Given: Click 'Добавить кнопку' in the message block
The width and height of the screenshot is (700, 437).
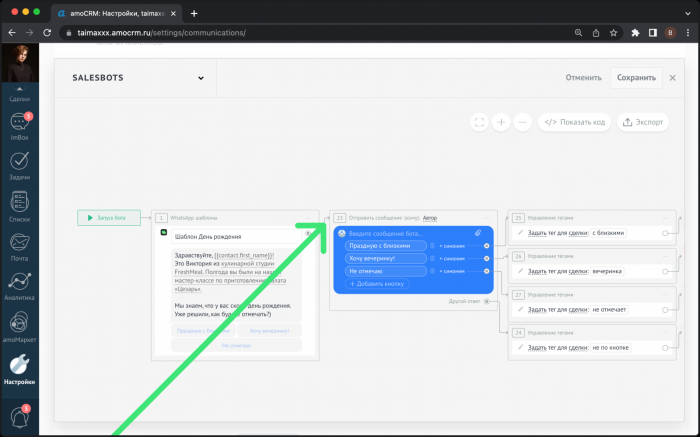Looking at the screenshot, I should click(x=380, y=284).
